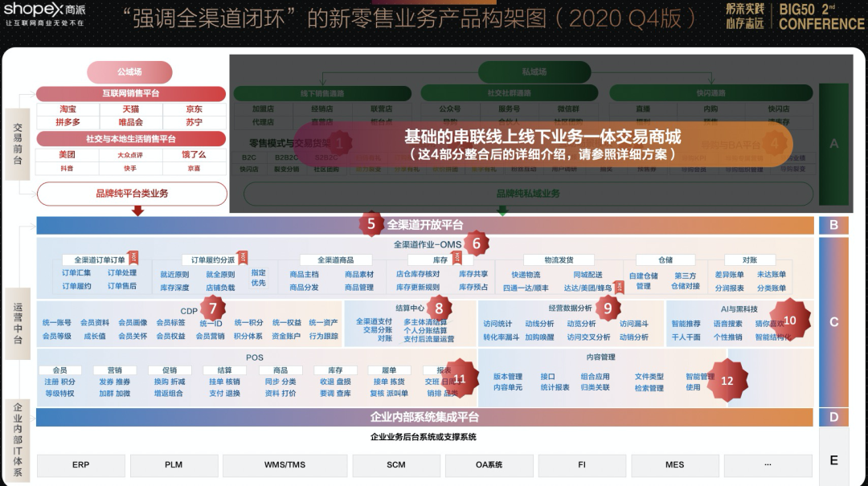The image size is (868, 486).
Task: Click the 私域场 pill in dimmed area
Action: pos(534,72)
